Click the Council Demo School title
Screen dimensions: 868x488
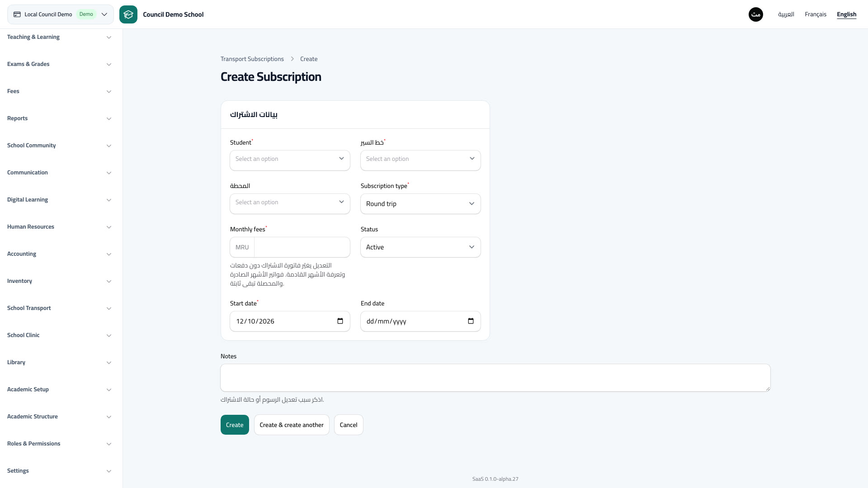click(173, 14)
